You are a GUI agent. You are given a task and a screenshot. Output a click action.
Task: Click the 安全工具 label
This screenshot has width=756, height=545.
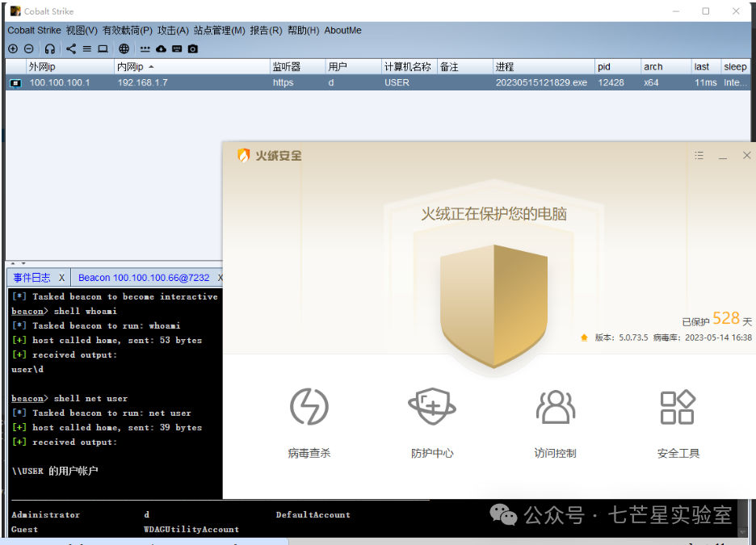pos(678,454)
